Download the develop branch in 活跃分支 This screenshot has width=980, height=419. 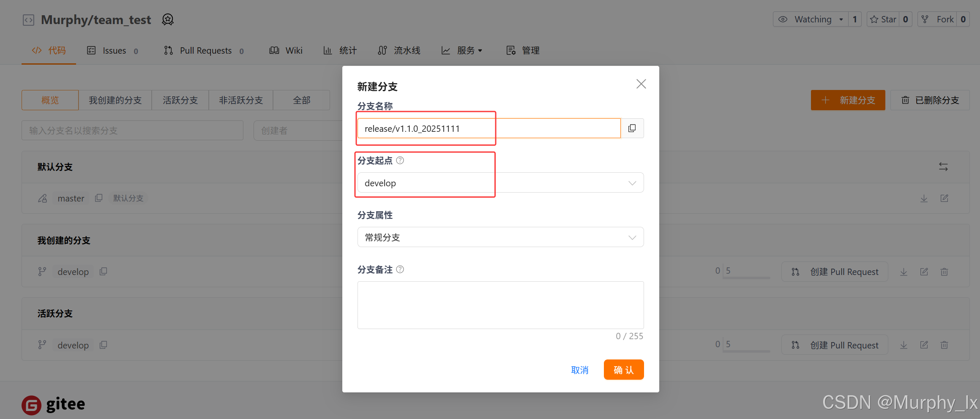point(904,346)
